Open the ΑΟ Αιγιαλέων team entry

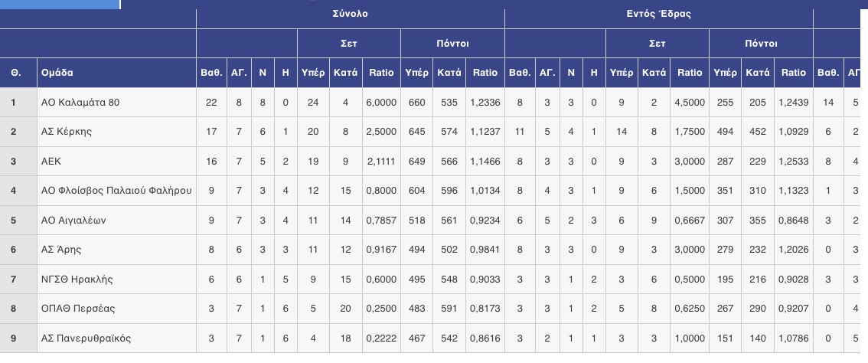[73, 220]
